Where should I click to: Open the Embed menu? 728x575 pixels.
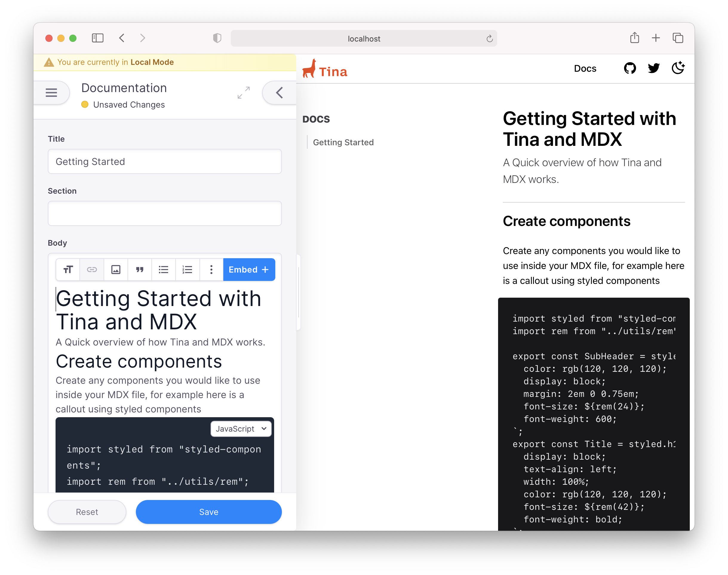click(249, 270)
